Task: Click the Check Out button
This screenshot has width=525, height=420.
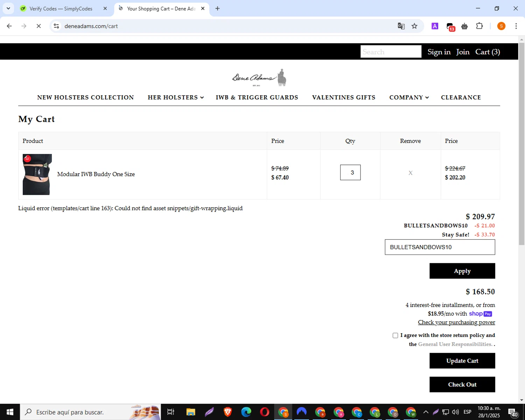Action: click(x=462, y=384)
